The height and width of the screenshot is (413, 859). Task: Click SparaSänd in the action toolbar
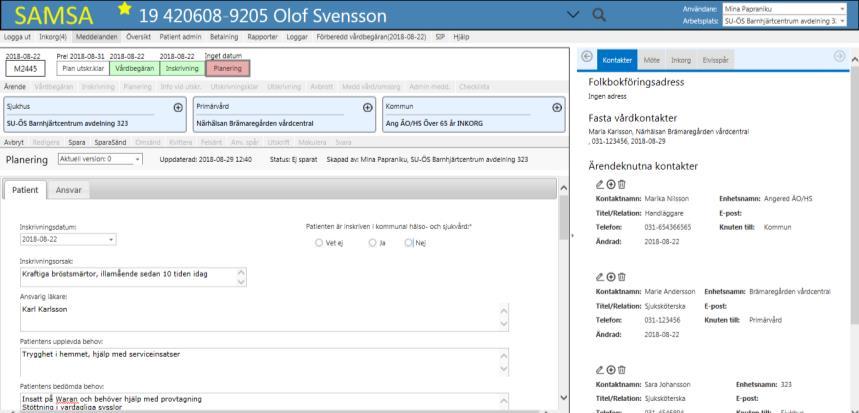point(110,142)
